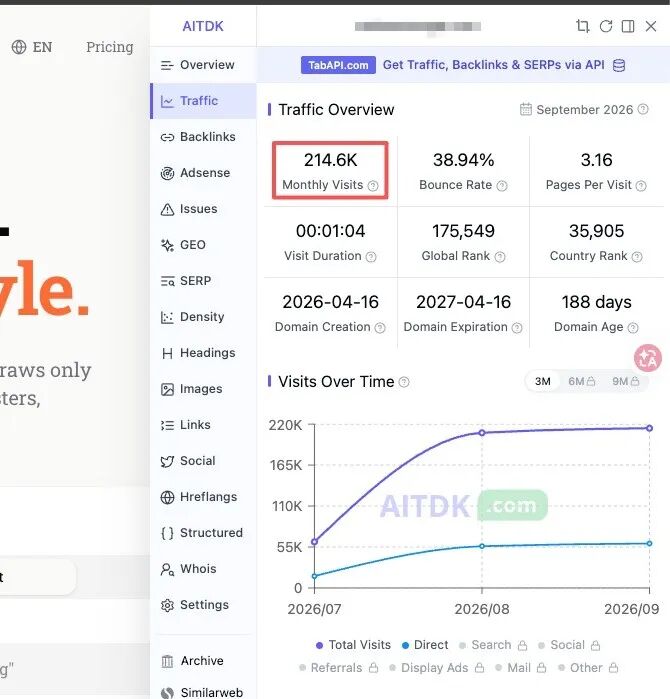The height and width of the screenshot is (699, 670).
Task: Click the Archive building icon
Action: [x=167, y=661]
